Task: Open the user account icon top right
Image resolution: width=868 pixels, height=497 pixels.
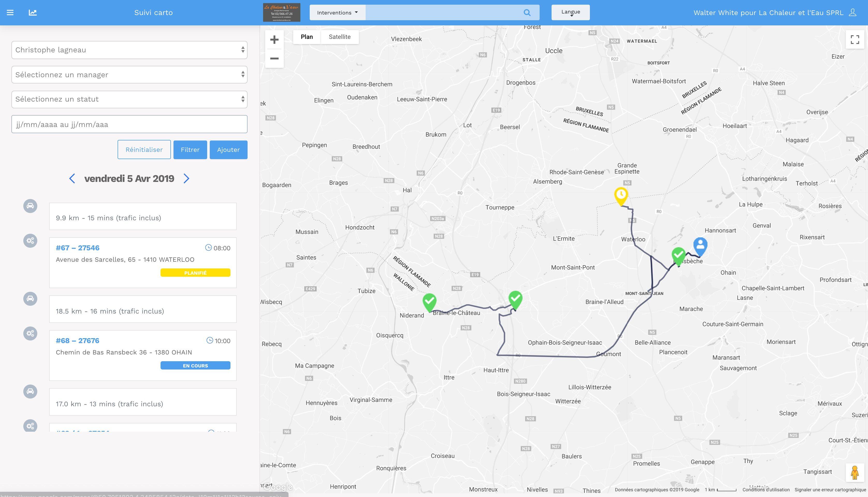Action: tap(853, 13)
